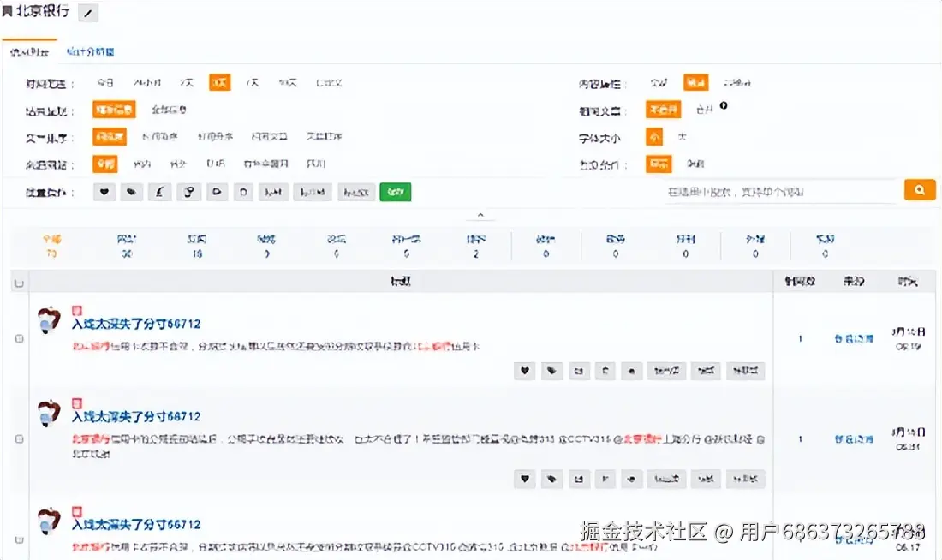Image resolution: width=942 pixels, height=560 pixels.
Task: Set 字体大小 to the orange 小 option
Action: click(654, 137)
